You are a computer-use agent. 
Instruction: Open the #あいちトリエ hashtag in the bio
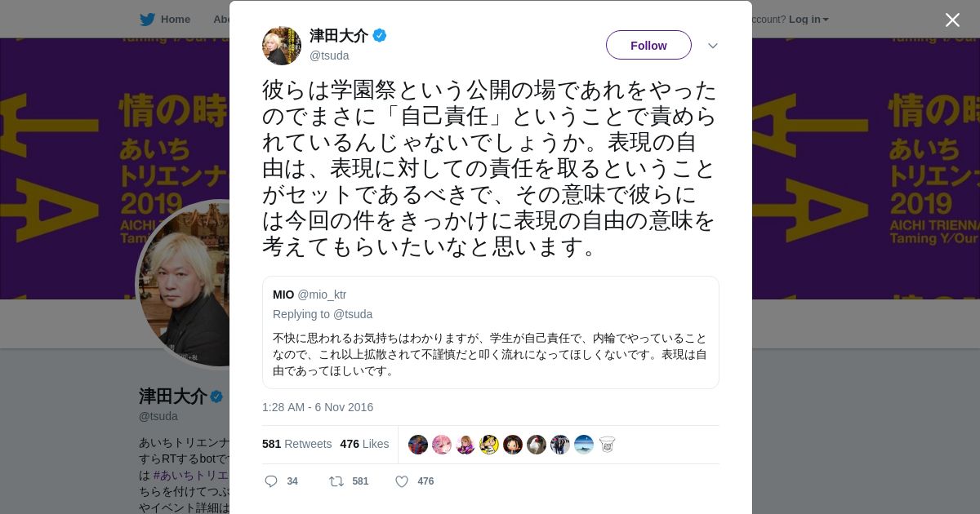(x=191, y=475)
